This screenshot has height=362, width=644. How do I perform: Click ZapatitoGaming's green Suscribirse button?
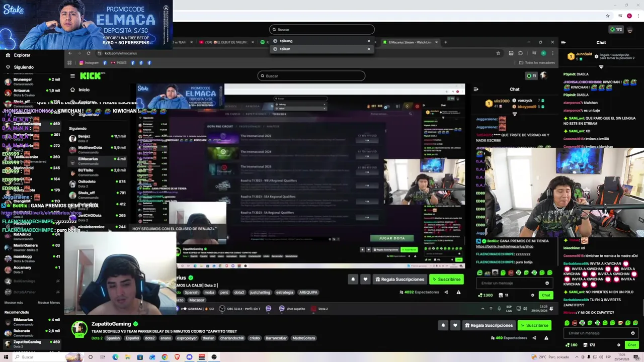pyautogui.click(x=534, y=325)
